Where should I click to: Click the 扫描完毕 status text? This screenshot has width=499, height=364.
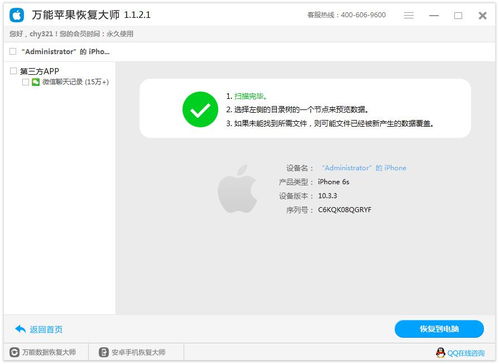(250, 96)
